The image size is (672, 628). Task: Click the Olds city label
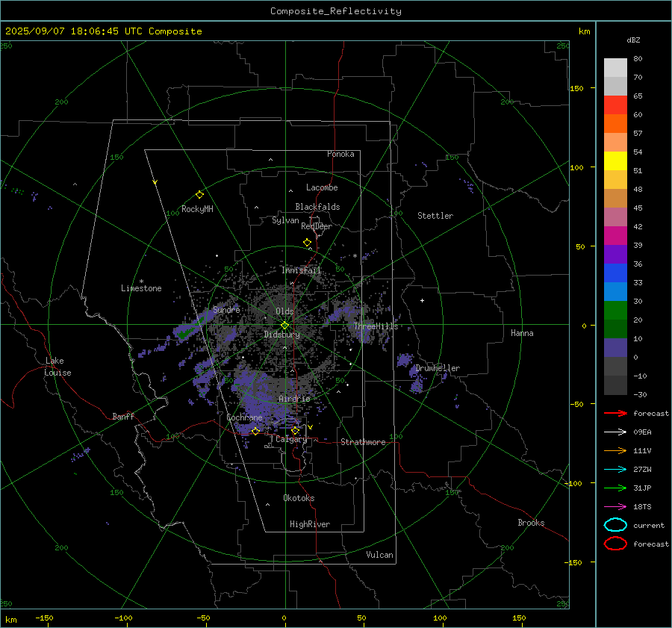coord(284,311)
